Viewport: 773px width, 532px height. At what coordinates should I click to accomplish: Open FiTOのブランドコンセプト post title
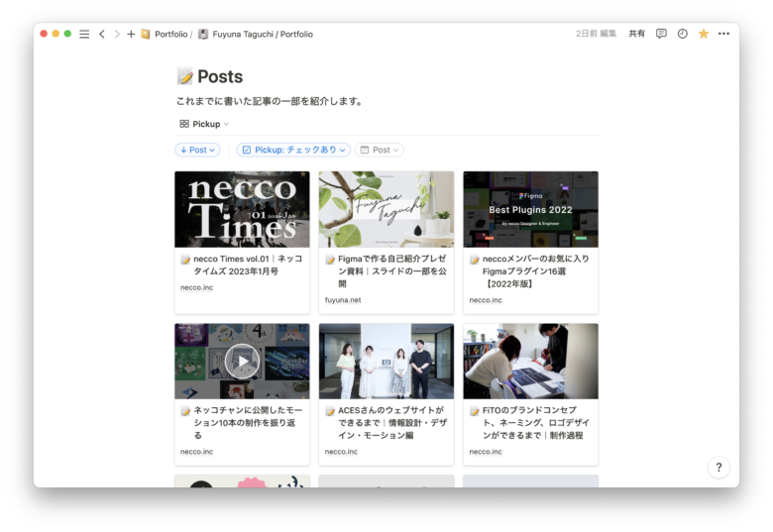(x=536, y=423)
